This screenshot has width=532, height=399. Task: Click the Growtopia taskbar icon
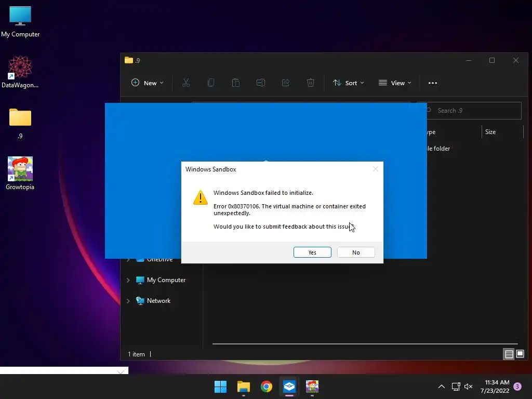pos(312,387)
